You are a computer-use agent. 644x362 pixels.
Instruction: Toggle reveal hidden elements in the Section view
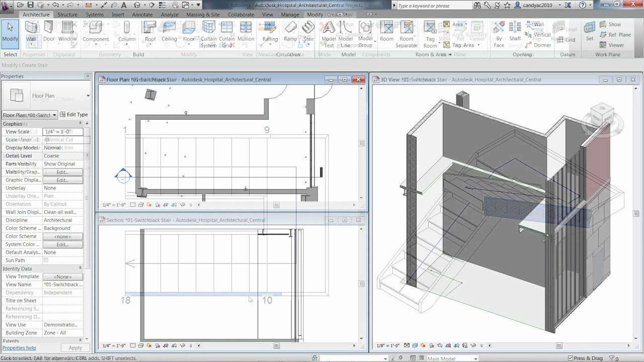(190, 346)
